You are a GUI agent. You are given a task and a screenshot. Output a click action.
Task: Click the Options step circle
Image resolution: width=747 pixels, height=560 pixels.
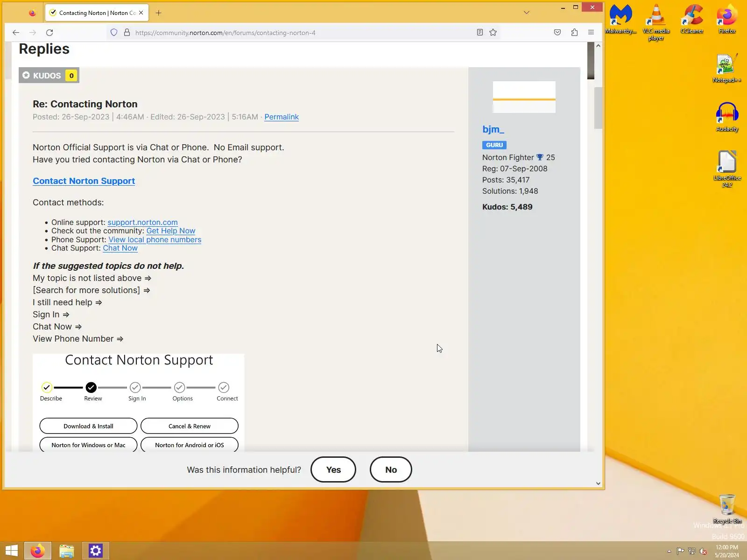(180, 387)
